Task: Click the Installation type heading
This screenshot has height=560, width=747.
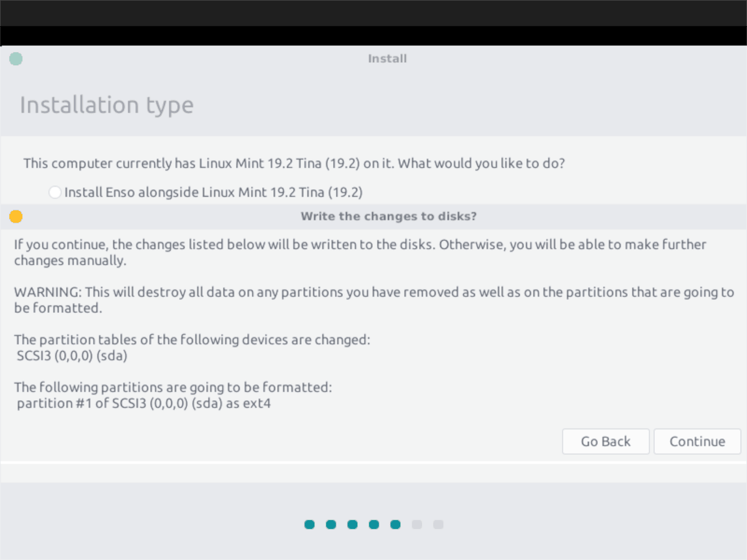Action: tap(106, 105)
